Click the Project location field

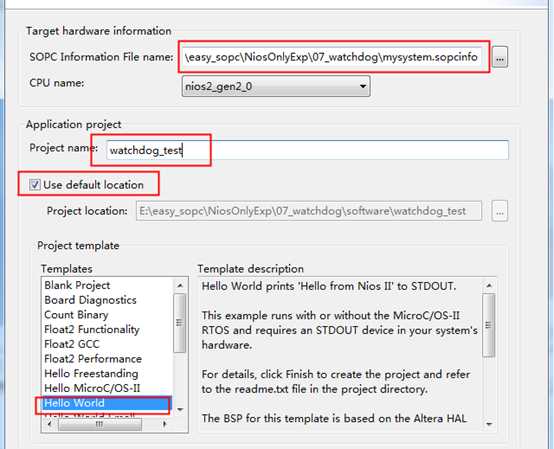coord(309,211)
